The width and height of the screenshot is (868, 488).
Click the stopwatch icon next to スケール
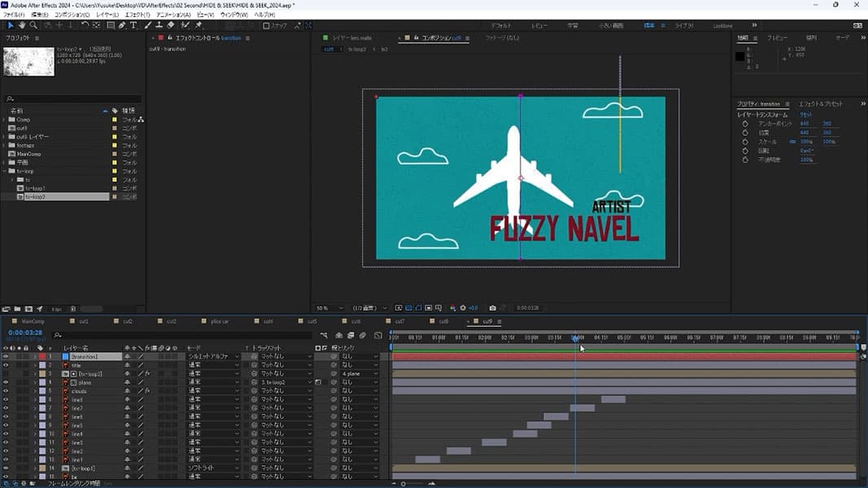click(x=744, y=142)
